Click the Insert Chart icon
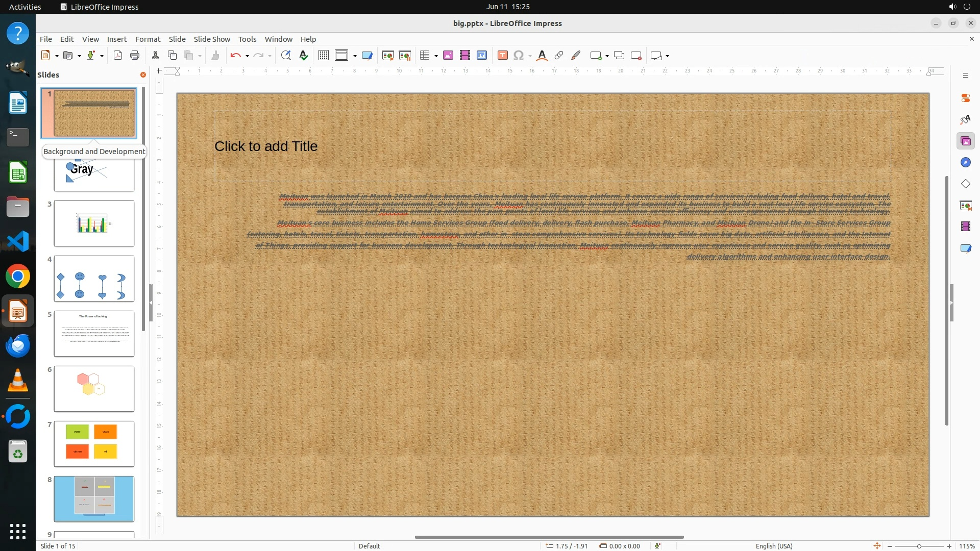This screenshot has width=980, height=551. point(482,56)
